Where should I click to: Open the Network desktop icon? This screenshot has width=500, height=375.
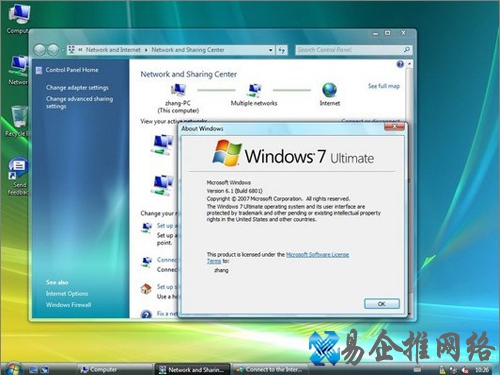pyautogui.click(x=19, y=70)
